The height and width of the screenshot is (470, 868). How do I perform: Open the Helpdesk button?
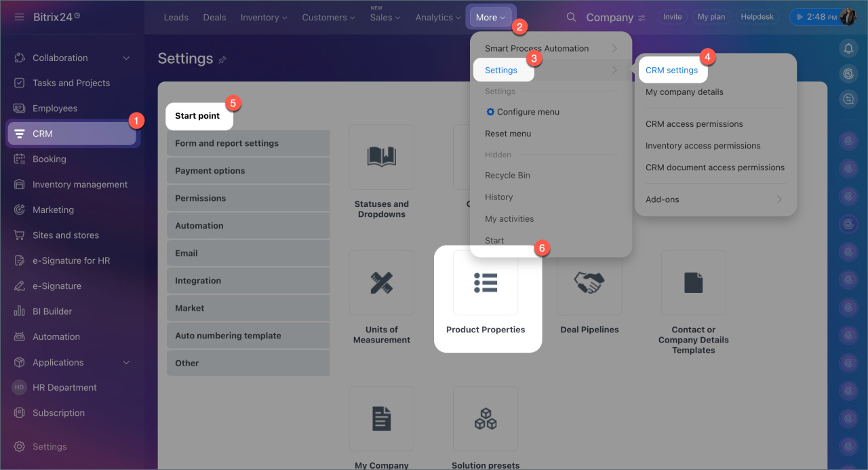(757, 17)
